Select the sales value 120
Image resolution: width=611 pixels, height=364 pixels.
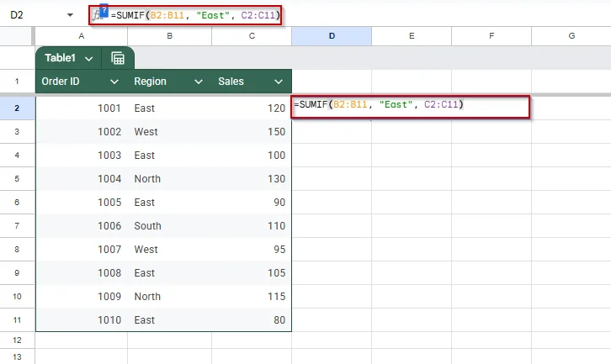pos(252,108)
